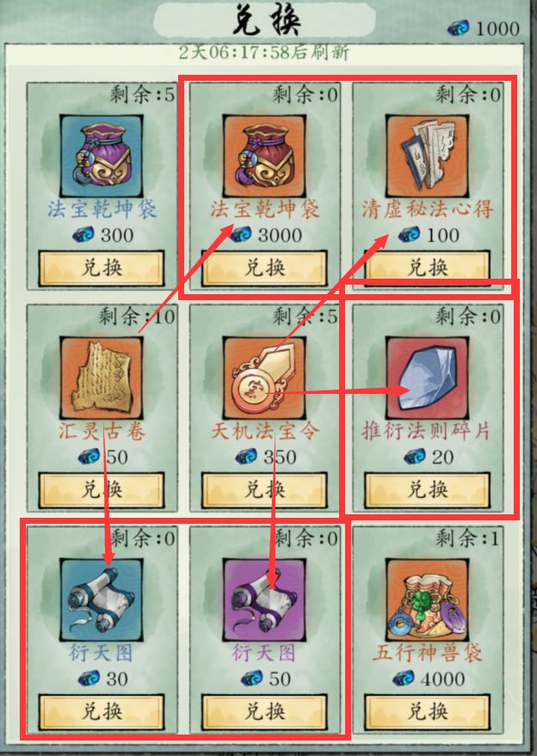Image resolution: width=537 pixels, height=756 pixels.
Task: Click the 兑换 title header banner
Action: tap(264, 21)
